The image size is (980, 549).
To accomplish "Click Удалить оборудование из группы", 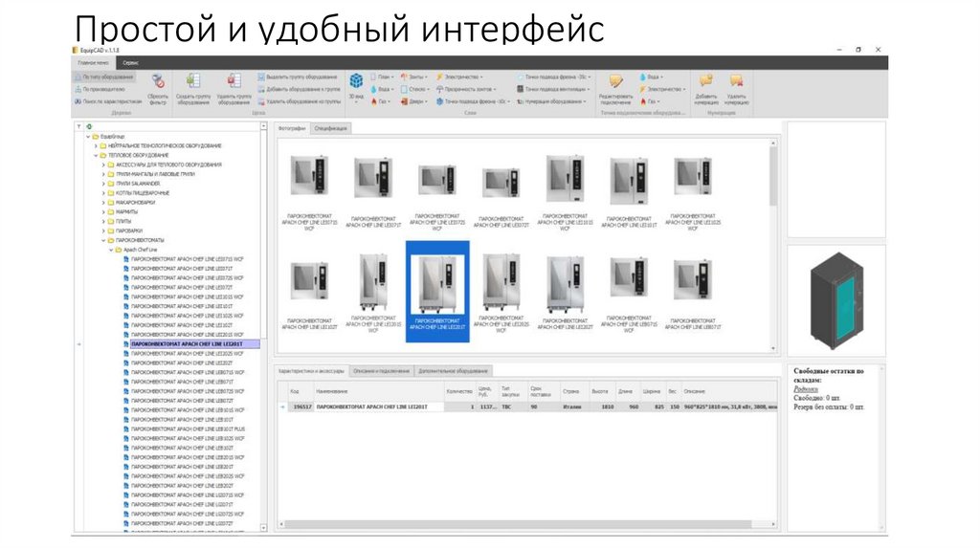I will click(300, 101).
